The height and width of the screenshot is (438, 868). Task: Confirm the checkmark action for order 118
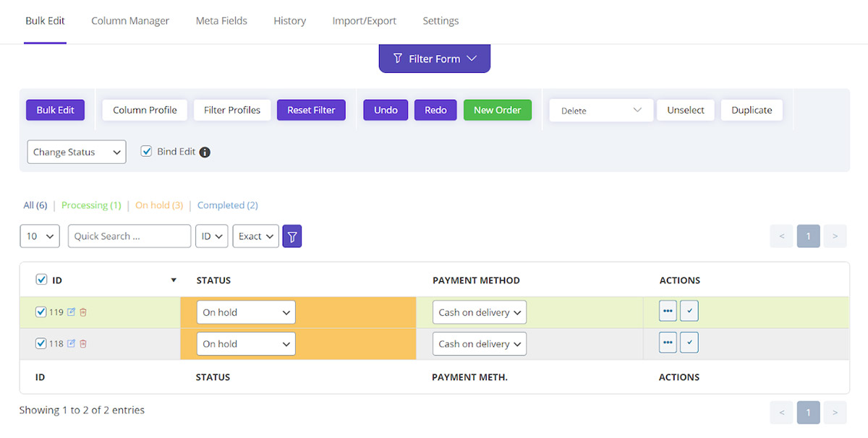pos(689,343)
